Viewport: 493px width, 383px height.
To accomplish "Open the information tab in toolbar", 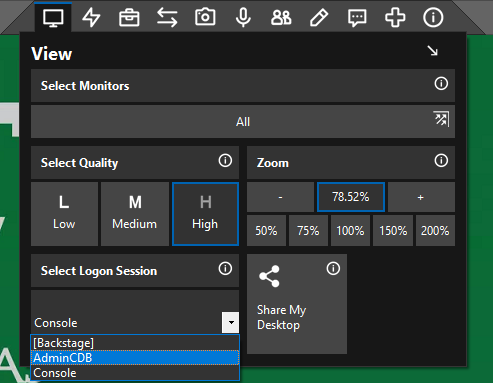I will (x=433, y=17).
